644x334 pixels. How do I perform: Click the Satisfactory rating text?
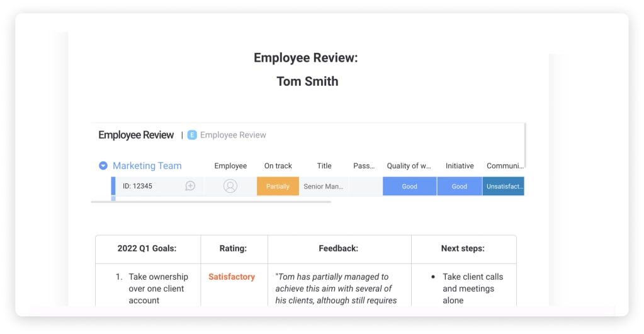tap(232, 277)
